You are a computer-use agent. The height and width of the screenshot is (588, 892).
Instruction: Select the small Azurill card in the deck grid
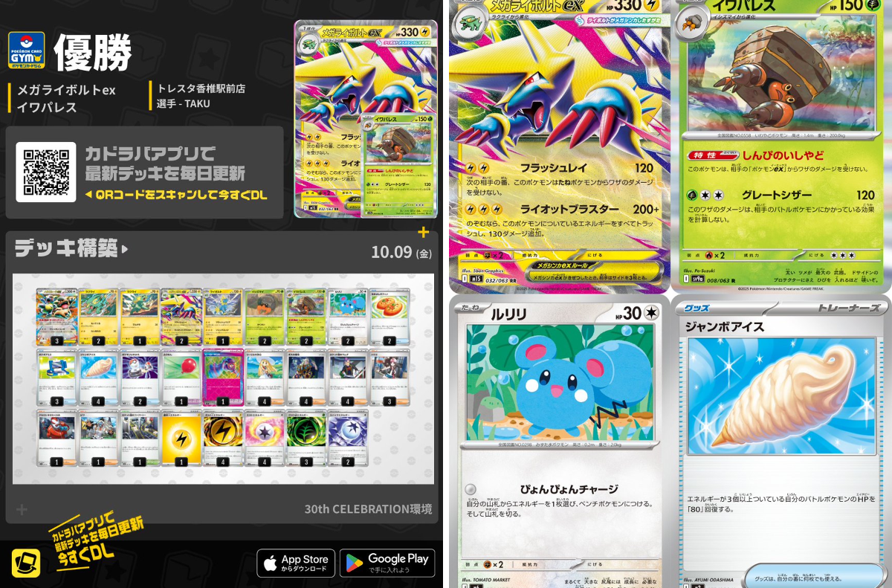click(348, 317)
